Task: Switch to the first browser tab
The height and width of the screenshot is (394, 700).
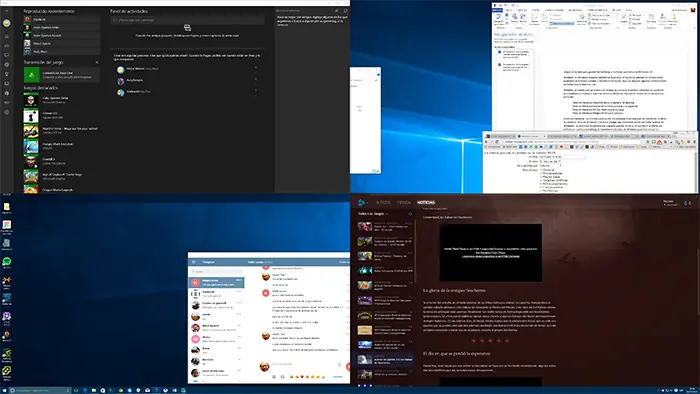Action: click(x=500, y=136)
